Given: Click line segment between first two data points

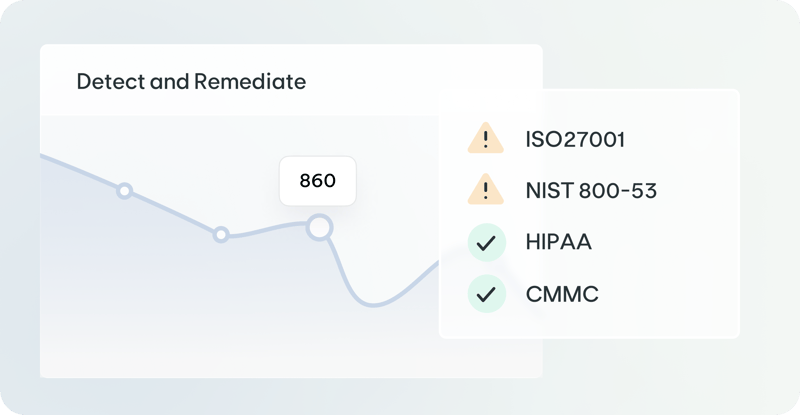Looking at the screenshot, I should [172, 212].
